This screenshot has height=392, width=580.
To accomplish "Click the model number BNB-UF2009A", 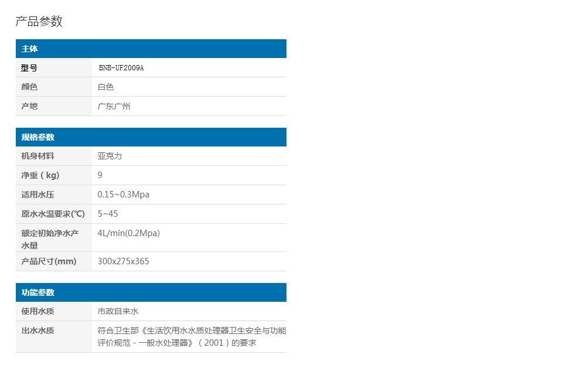I will point(121,68).
